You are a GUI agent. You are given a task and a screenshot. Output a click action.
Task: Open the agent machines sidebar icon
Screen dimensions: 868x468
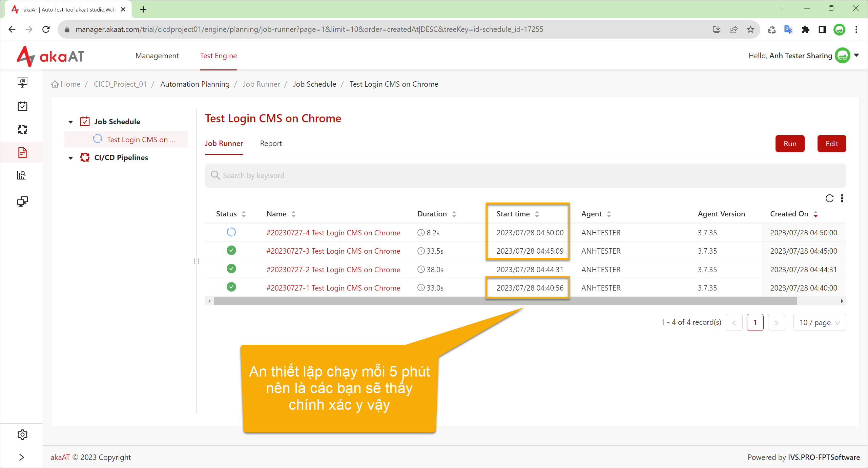22,201
